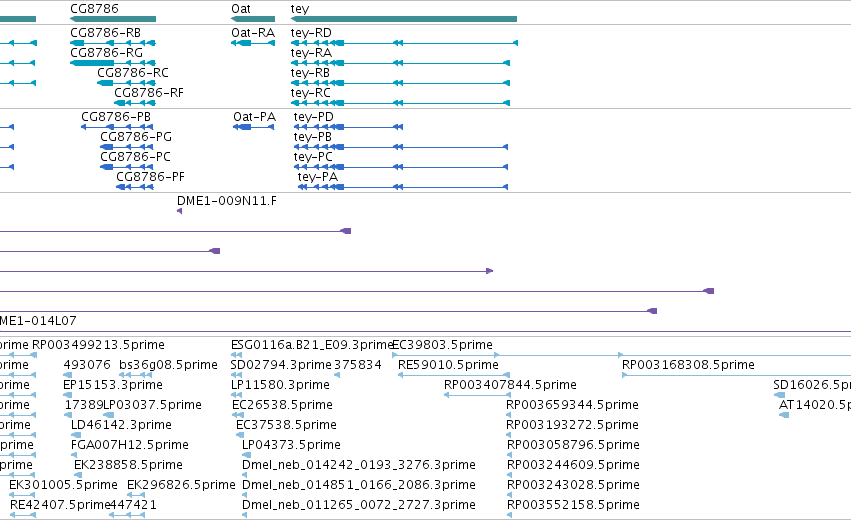Open the Oat-RA transcript
This screenshot has height=520, width=851.
click(x=253, y=33)
